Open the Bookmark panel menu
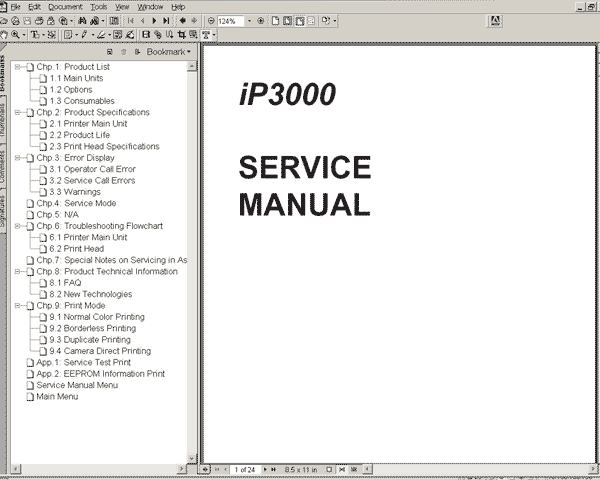The width and height of the screenshot is (600, 480). [168, 52]
